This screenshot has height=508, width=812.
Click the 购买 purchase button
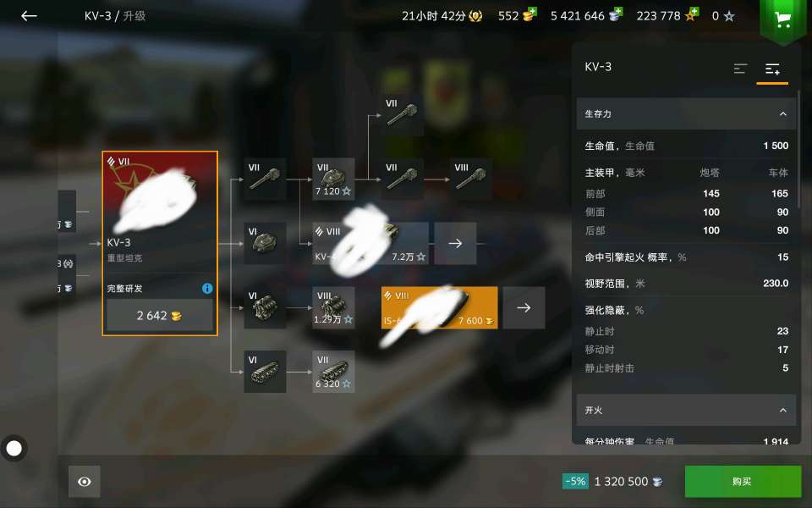tap(743, 482)
